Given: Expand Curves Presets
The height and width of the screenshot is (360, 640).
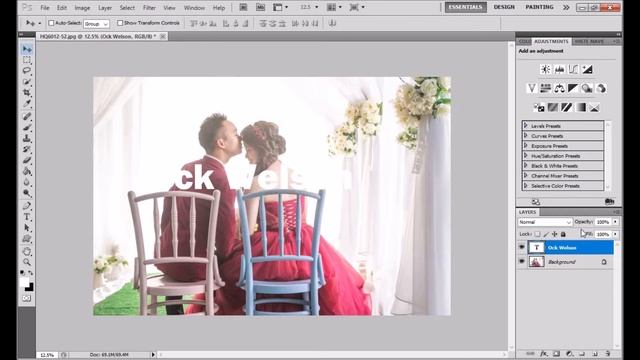Looking at the screenshot, I should coord(526,136).
